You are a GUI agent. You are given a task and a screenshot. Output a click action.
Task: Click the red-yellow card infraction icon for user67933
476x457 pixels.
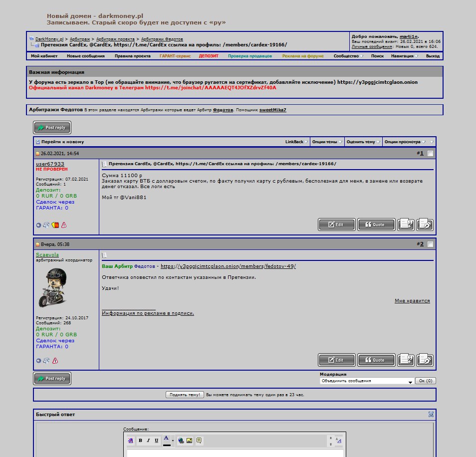55,225
